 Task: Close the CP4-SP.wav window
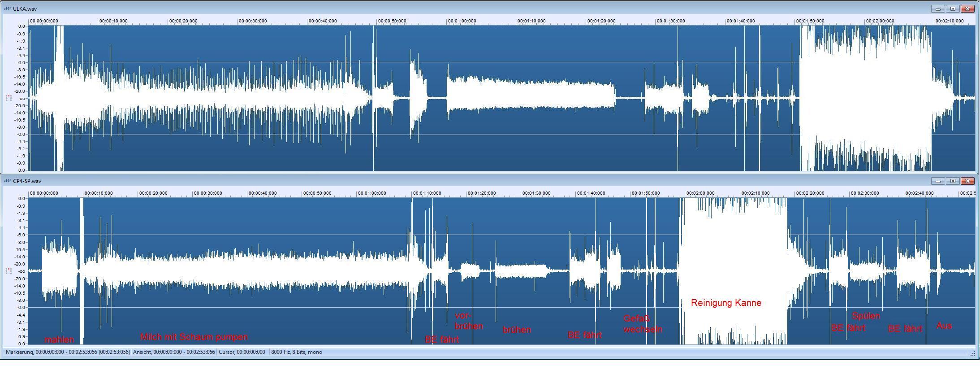(968, 181)
